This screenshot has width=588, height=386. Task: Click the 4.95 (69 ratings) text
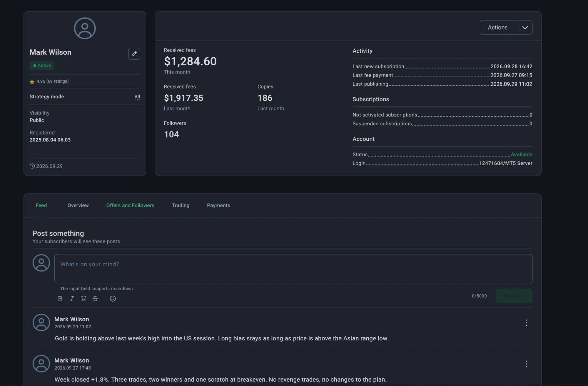[x=53, y=81]
